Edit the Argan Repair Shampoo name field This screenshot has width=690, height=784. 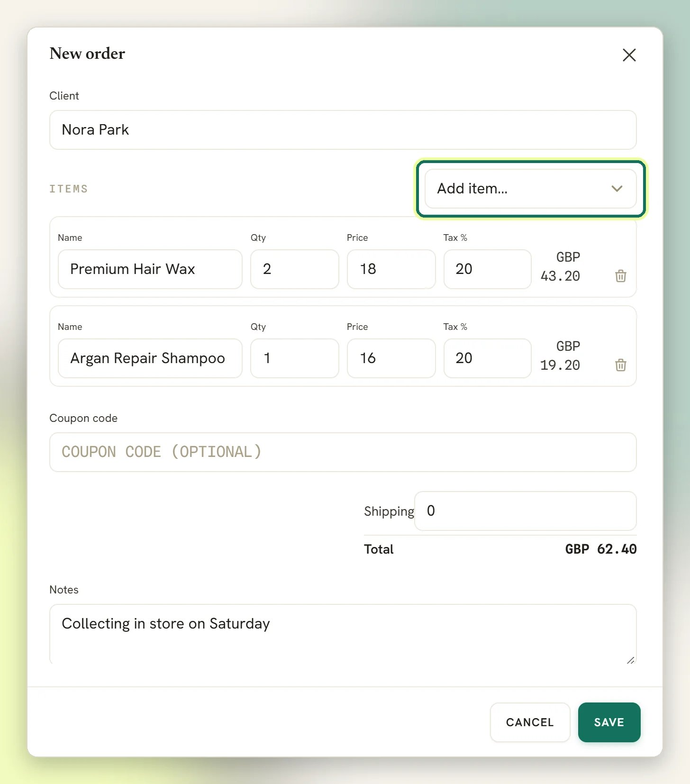150,358
